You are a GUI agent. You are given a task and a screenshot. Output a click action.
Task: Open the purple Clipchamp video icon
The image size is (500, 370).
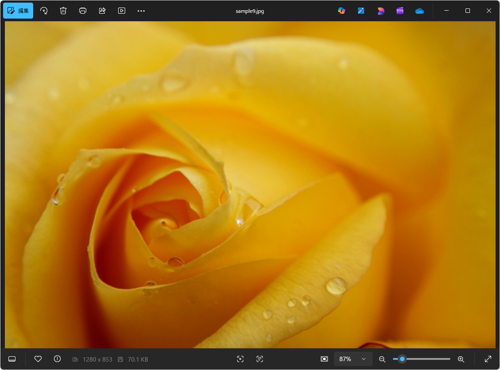coord(400,11)
